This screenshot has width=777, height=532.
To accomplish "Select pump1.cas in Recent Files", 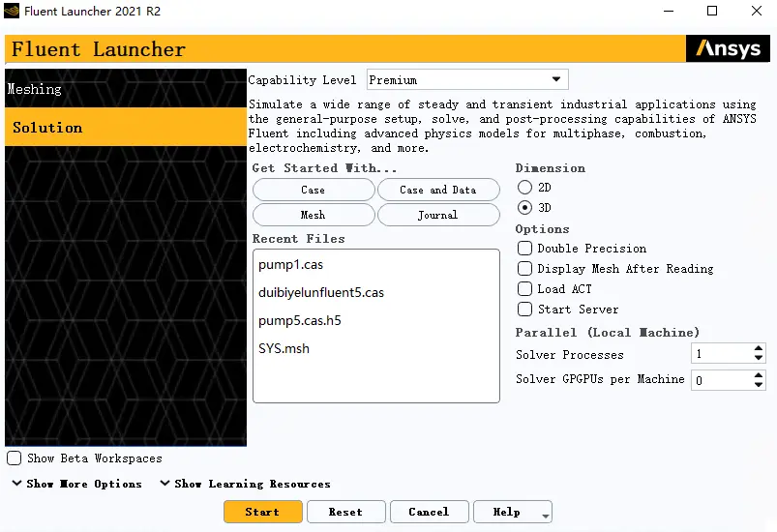I will (x=291, y=264).
